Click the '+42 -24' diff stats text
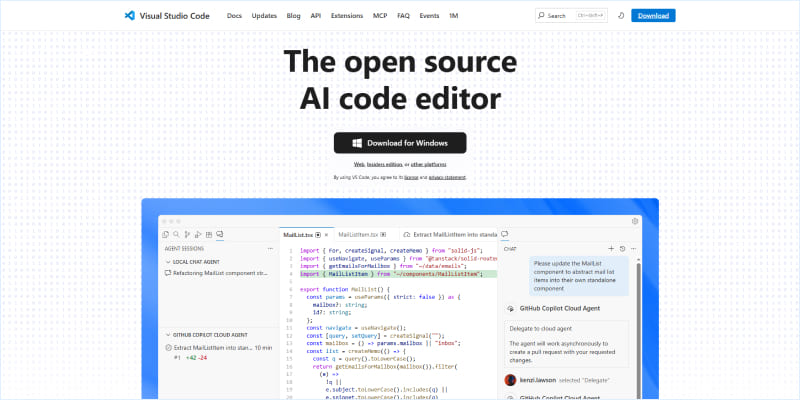800x400 pixels. (x=196, y=358)
